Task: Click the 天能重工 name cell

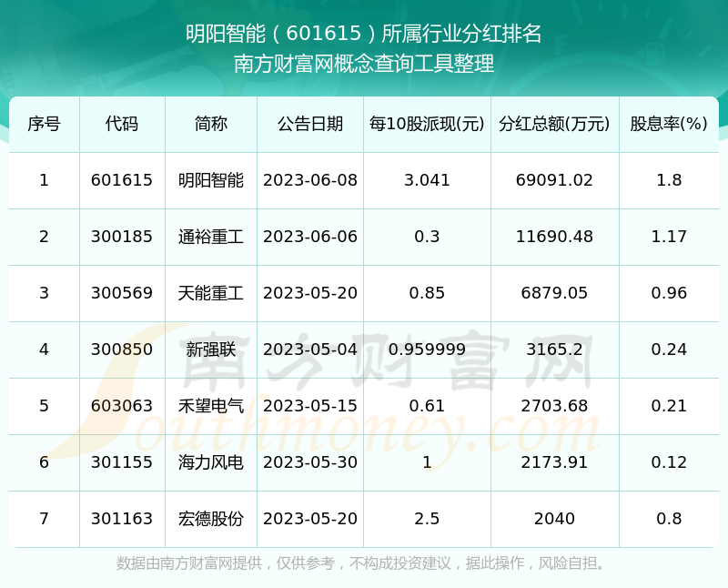Action: point(211,293)
